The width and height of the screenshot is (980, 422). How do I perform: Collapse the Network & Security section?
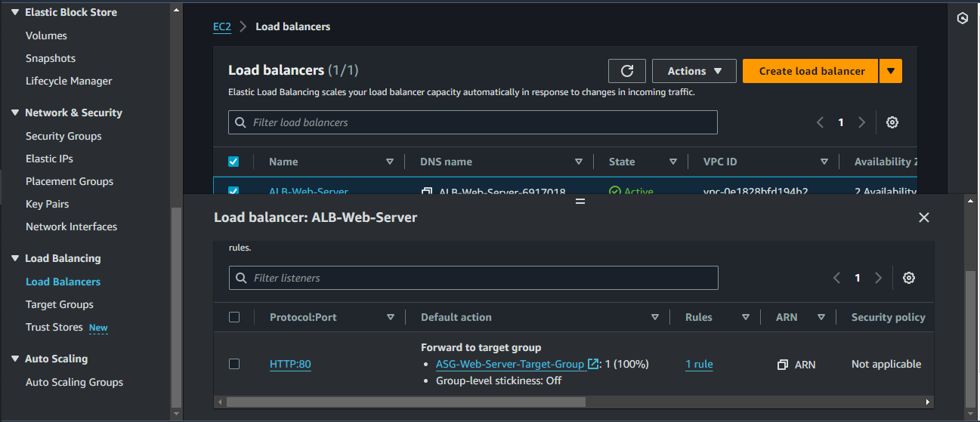(x=15, y=112)
